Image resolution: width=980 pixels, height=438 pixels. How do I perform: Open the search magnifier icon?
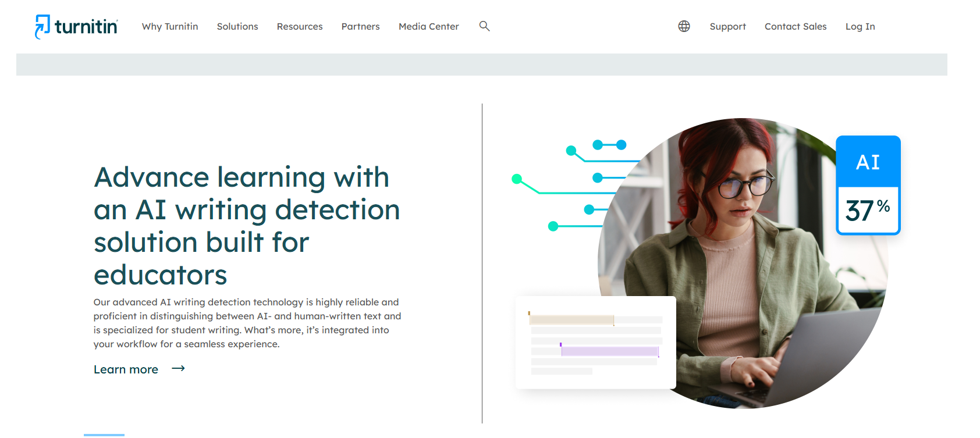[484, 26]
